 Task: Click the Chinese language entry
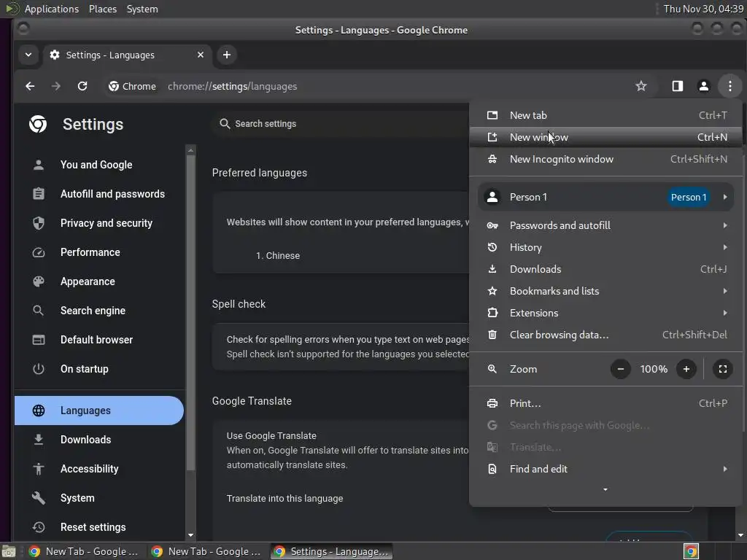pyautogui.click(x=278, y=256)
